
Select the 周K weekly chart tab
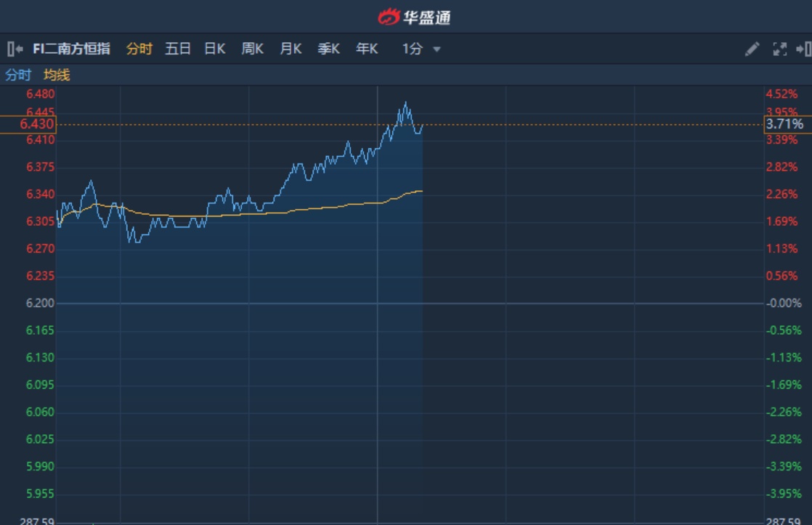click(x=252, y=49)
